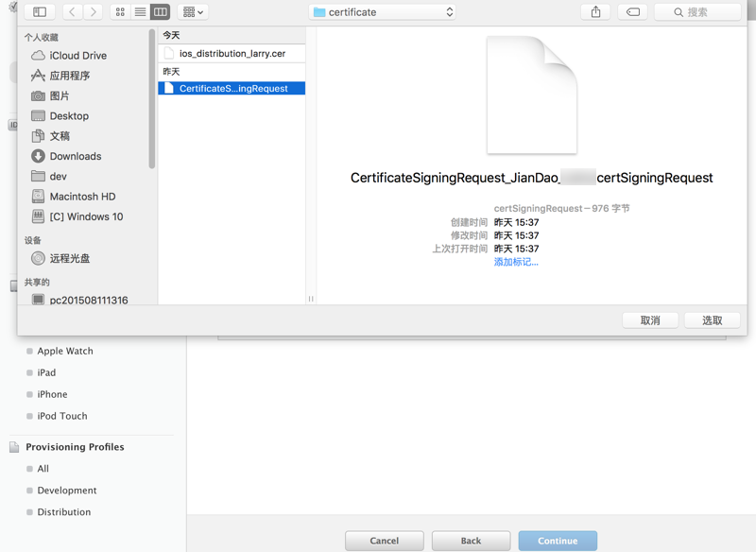Switch to list view

(140, 11)
